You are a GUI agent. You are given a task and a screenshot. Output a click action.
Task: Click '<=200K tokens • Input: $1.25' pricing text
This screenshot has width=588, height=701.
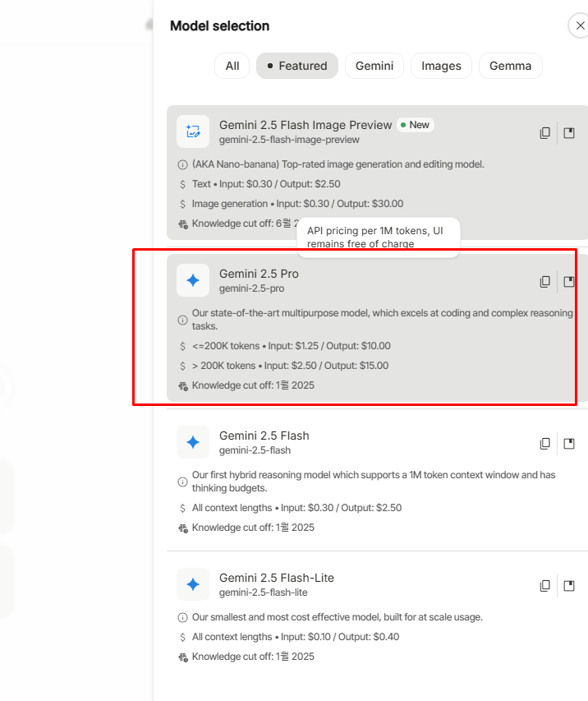[x=292, y=346]
